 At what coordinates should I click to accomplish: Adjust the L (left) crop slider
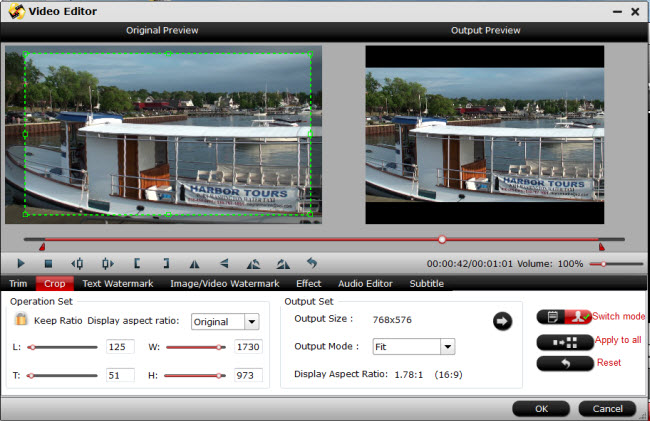(62, 347)
